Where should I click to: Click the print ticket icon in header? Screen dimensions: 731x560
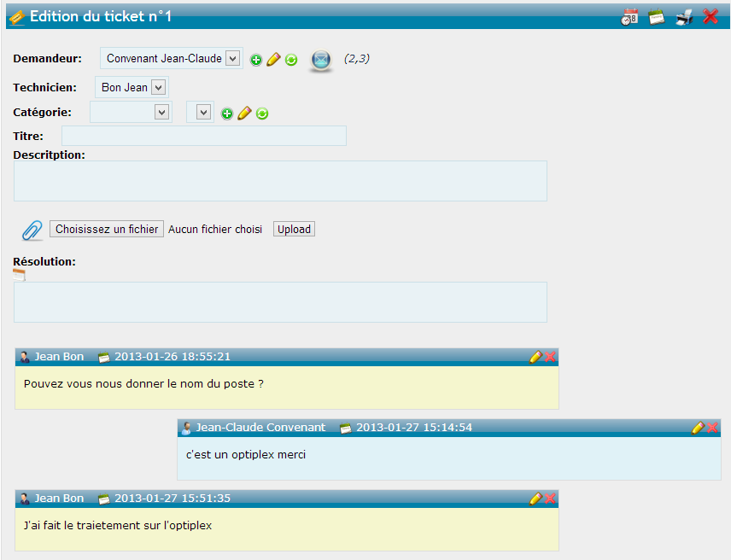pyautogui.click(x=684, y=16)
